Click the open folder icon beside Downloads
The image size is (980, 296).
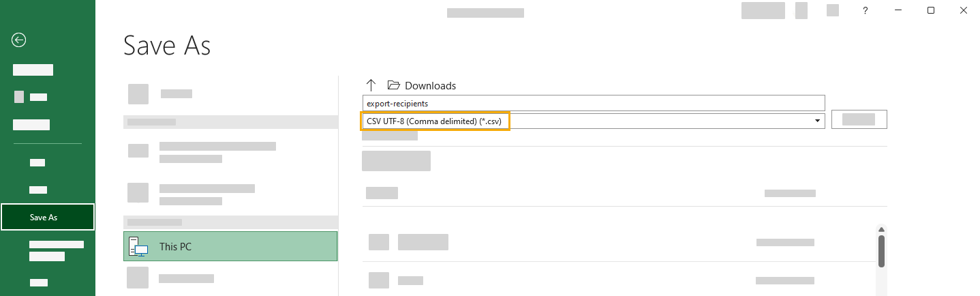[x=393, y=85]
